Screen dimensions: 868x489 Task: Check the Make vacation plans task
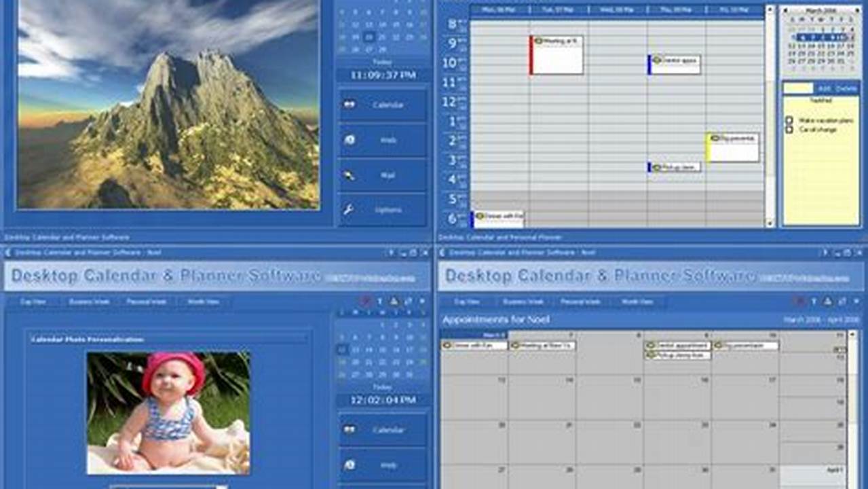pyautogui.click(x=789, y=119)
